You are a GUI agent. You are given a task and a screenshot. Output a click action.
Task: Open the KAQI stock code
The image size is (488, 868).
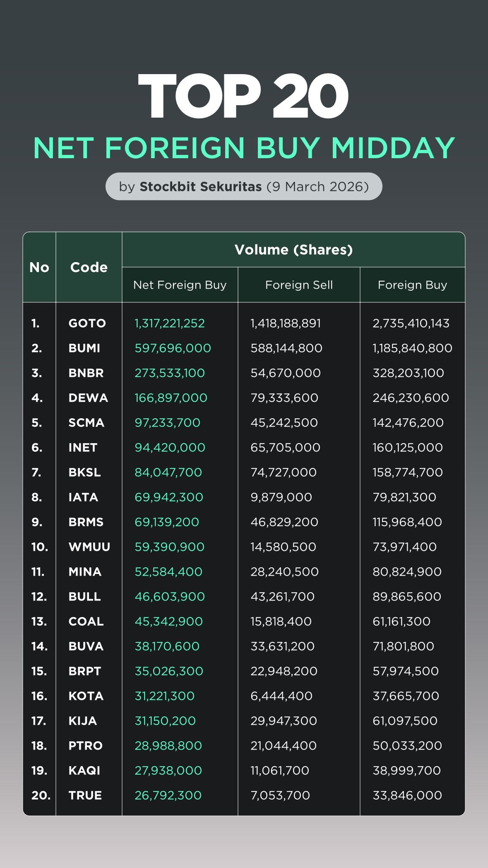tap(84, 770)
